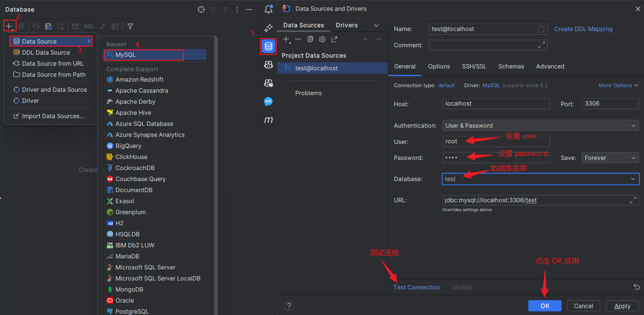644x315 pixels.
Task: Add a new data source with plus icon in dialog
Action: pos(287,39)
